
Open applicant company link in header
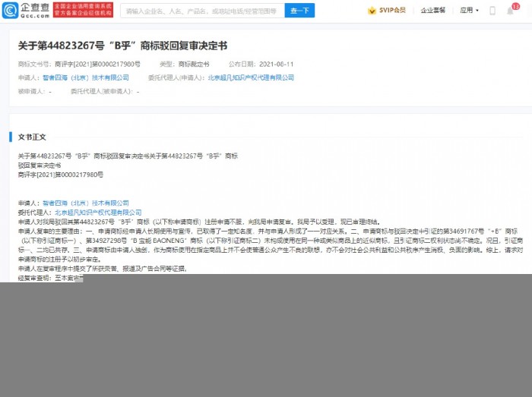tap(86, 77)
